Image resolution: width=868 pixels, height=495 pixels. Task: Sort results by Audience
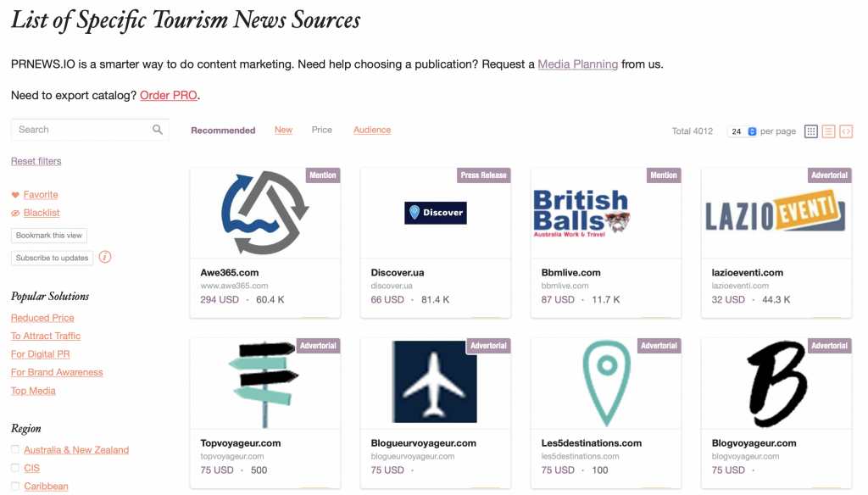pos(372,130)
